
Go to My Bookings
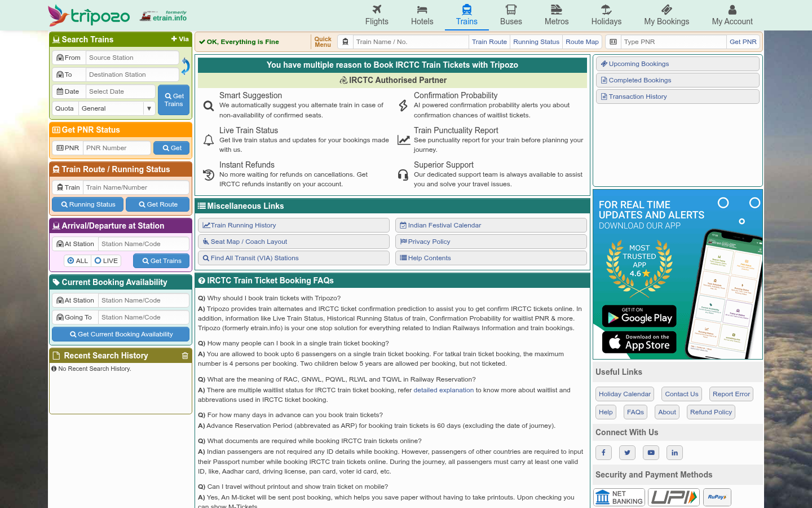[x=667, y=15]
